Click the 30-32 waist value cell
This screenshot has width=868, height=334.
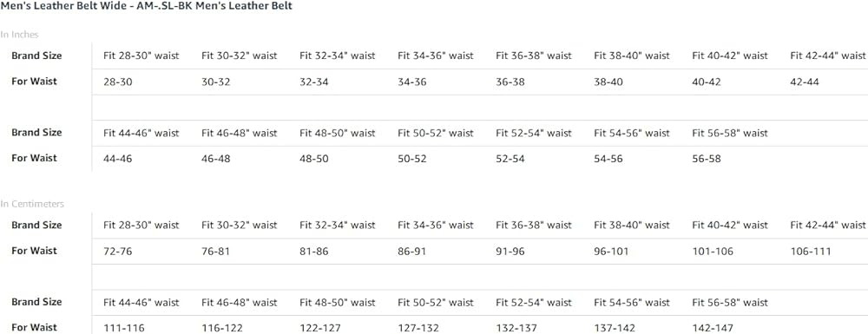coord(216,82)
